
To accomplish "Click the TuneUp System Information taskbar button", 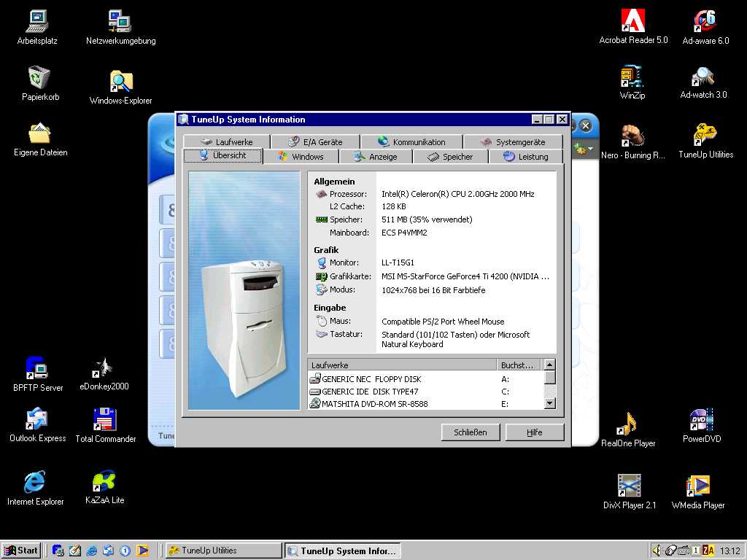I will click(x=342, y=551).
